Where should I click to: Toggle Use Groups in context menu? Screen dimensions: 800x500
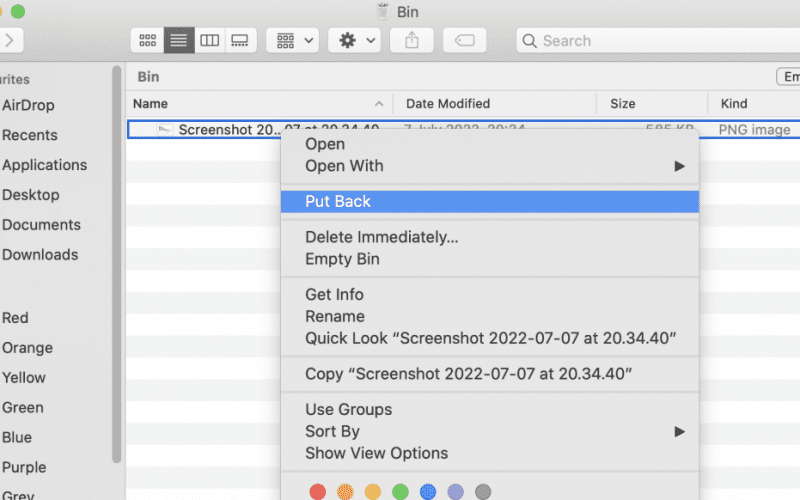348,410
